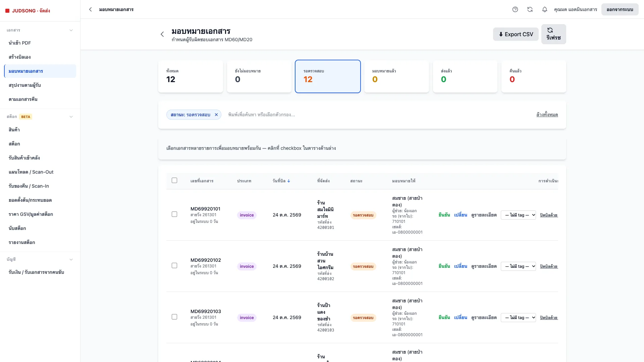Select the คืนแล้ว summary card
The image size is (644, 362).
[x=534, y=76]
